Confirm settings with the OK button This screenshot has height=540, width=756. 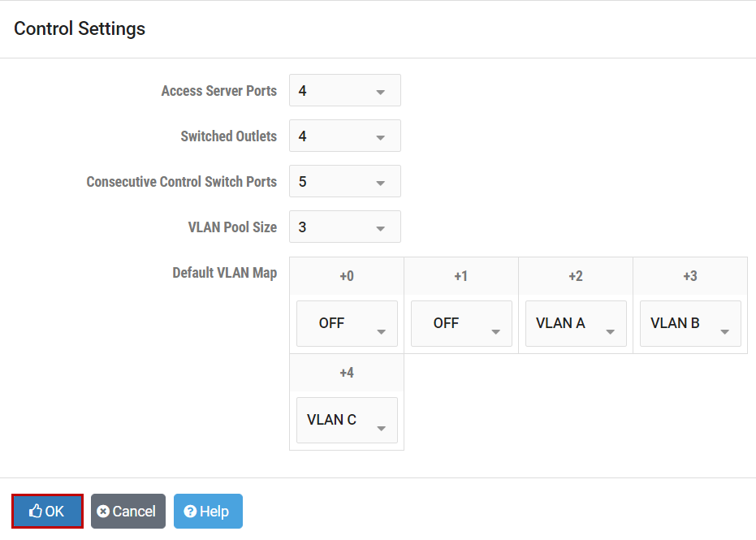pos(47,511)
